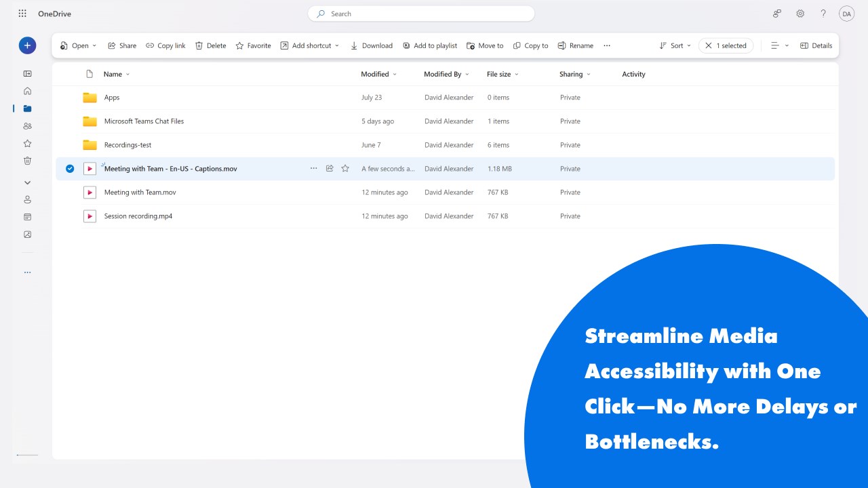
Task: Open the sidebar Photos picture icon
Action: click(x=27, y=235)
